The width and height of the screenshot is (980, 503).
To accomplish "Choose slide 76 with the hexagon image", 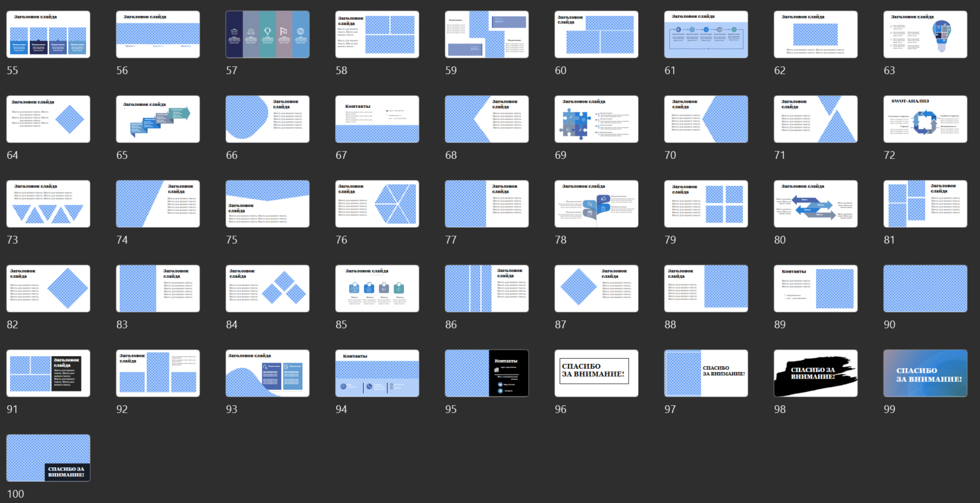I will pos(377,204).
